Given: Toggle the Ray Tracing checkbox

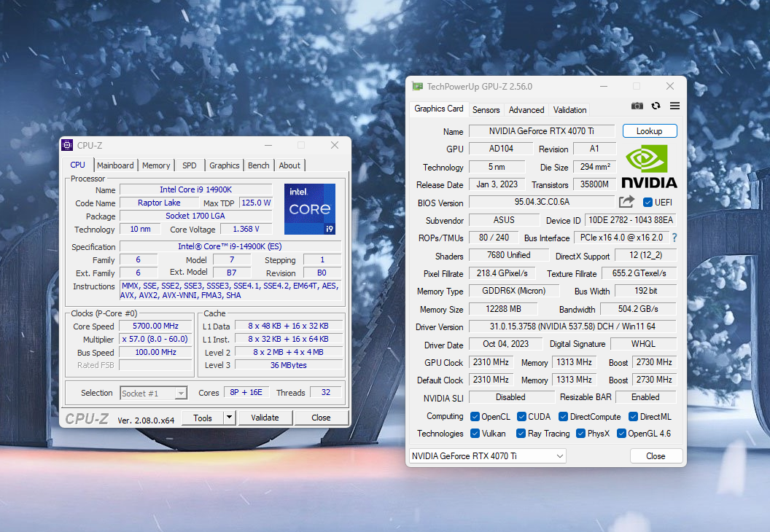Looking at the screenshot, I should click(521, 434).
